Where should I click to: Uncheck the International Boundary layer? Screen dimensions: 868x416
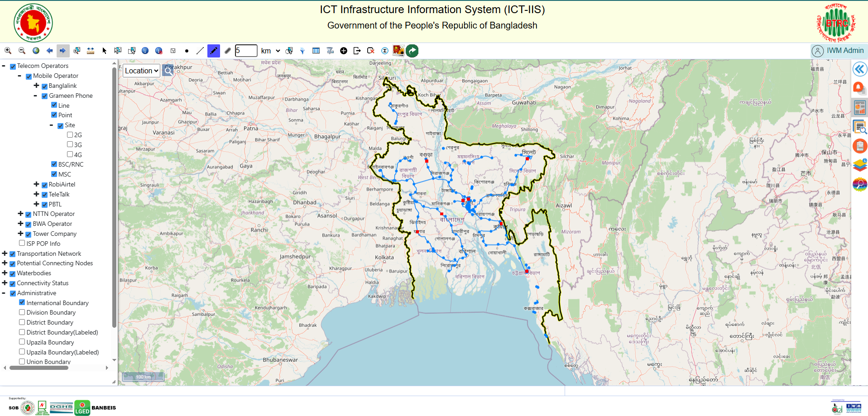(22, 302)
